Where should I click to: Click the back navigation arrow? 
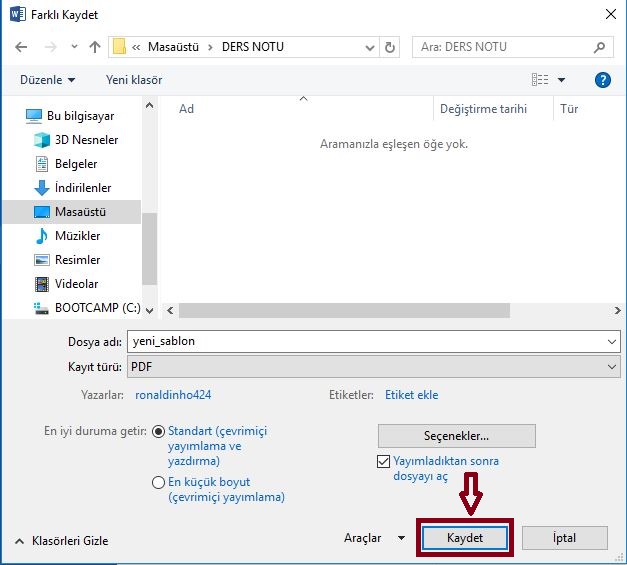(x=22, y=47)
